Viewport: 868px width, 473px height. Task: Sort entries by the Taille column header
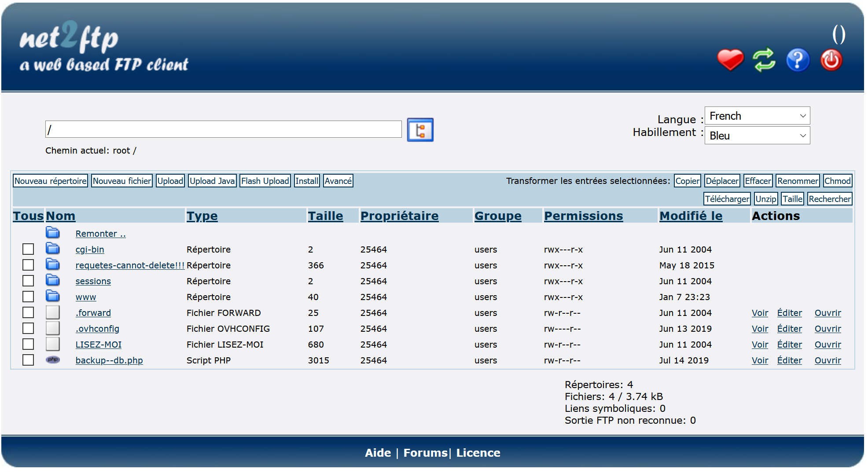coord(325,216)
